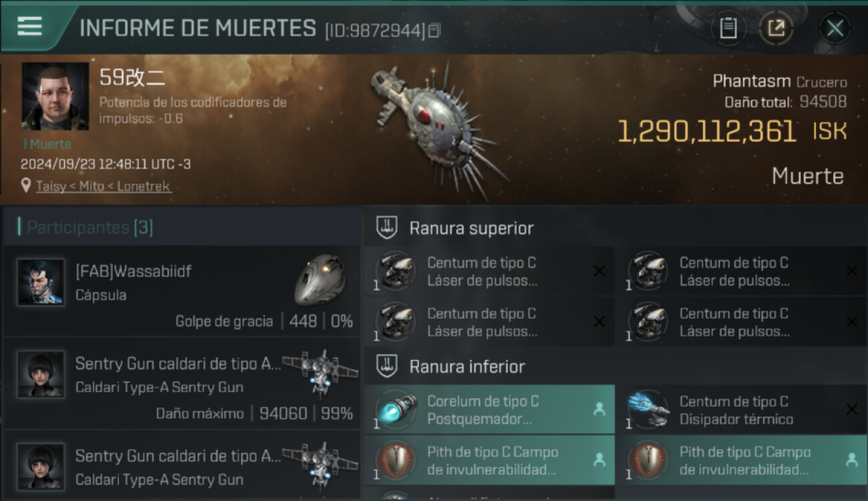Open the [FAB]Wassabiidf participant entry
Screen dimensions: 868x501
pos(182,291)
